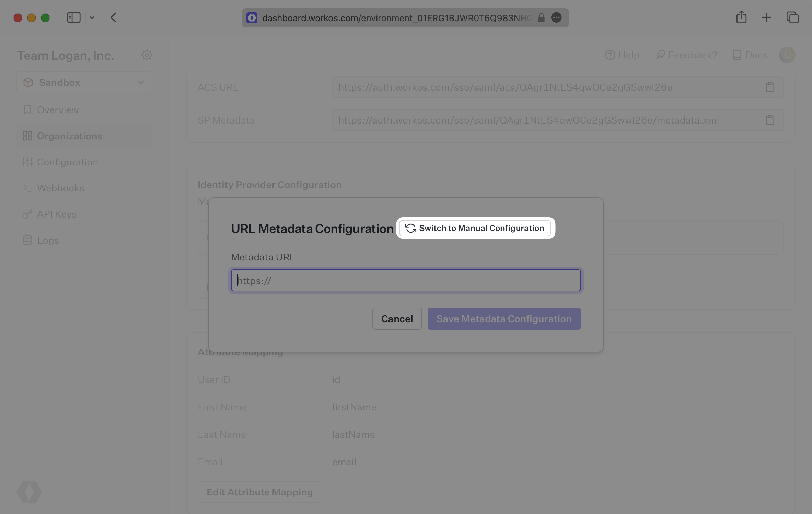
Task: Open the Organizations sidebar item
Action: [70, 136]
